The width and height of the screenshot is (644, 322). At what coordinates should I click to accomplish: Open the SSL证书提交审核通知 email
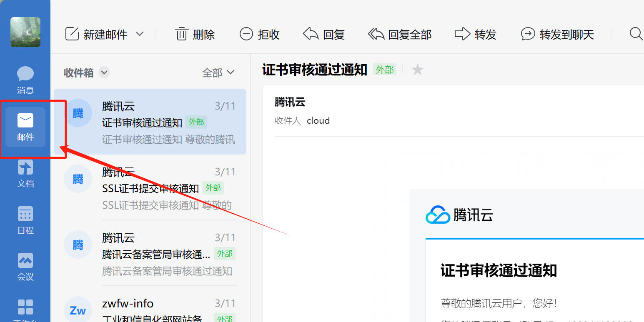coord(150,188)
